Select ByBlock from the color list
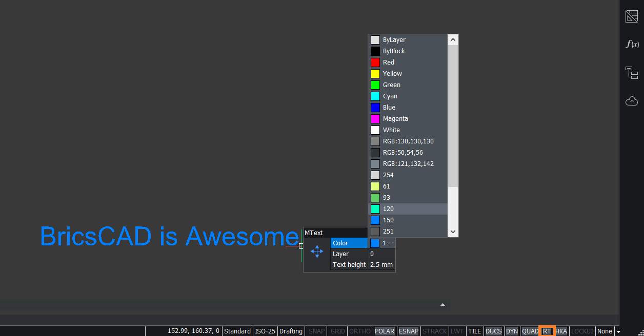Viewport: 644px width, 336px height. click(408, 51)
